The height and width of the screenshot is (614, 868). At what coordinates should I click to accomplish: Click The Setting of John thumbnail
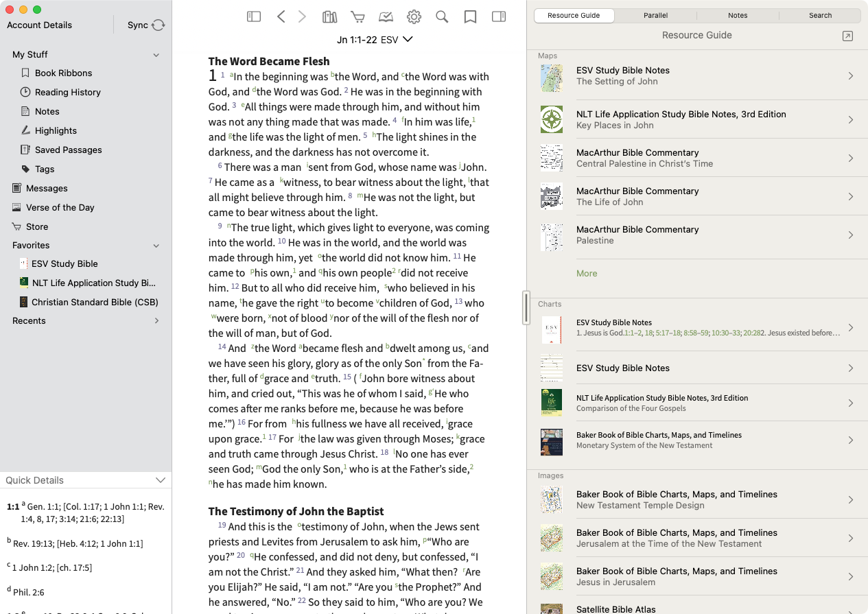pos(552,78)
